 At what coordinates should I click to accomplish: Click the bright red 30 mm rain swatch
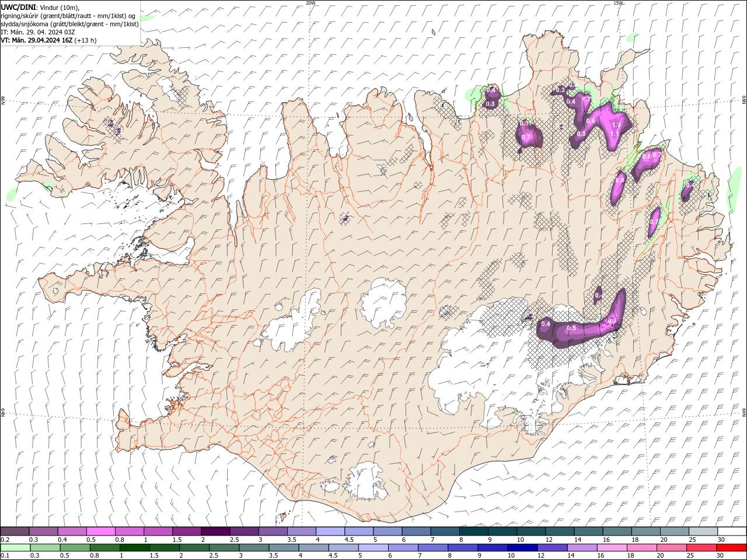pyautogui.click(x=731, y=548)
